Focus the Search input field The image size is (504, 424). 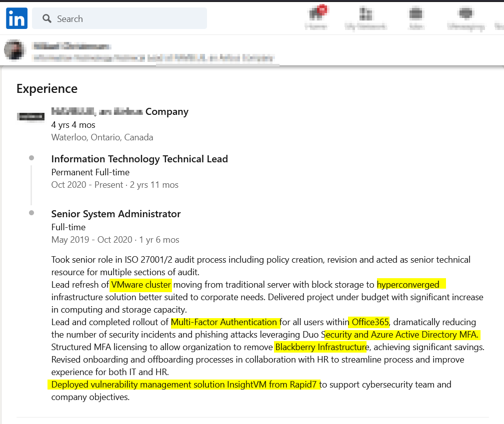[x=119, y=18]
